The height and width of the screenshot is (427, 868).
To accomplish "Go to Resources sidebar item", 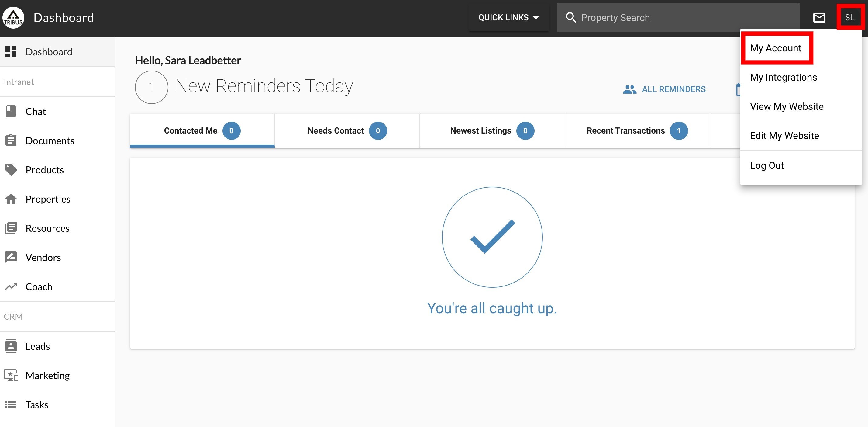I will pos(57,228).
